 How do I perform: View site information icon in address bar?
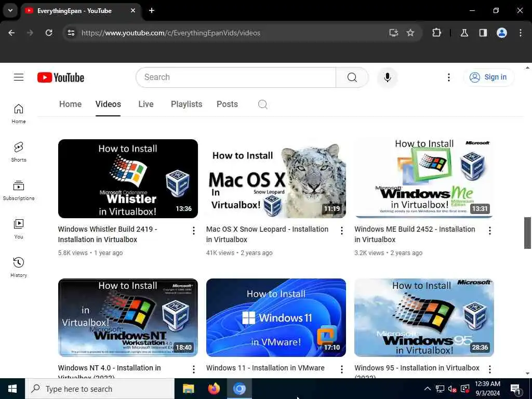click(x=71, y=33)
